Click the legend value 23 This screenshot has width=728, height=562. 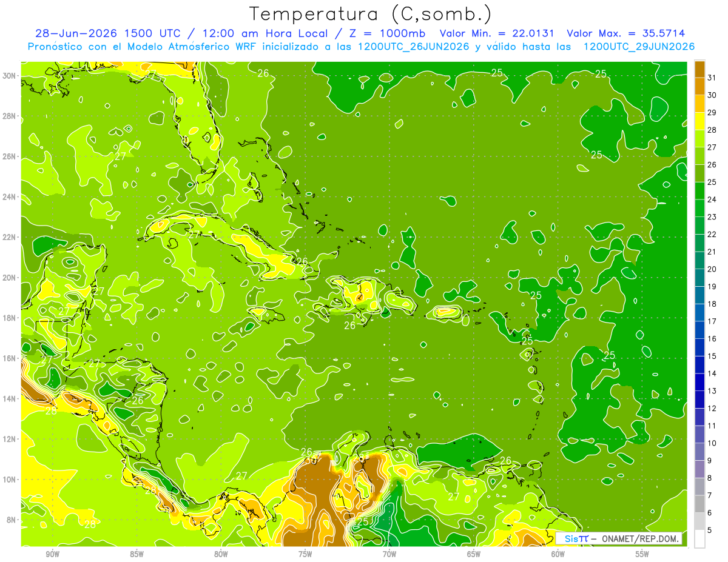(712, 217)
